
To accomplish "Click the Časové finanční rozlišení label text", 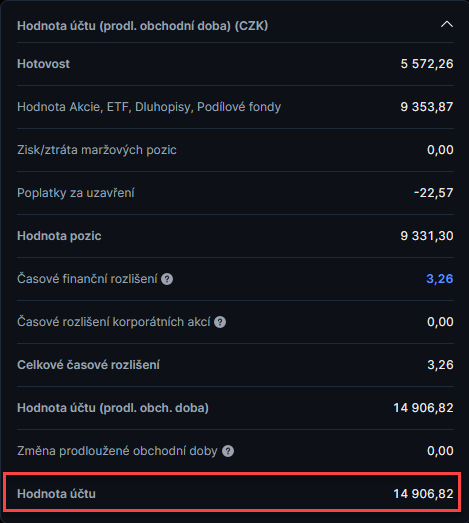I will click(87, 279).
